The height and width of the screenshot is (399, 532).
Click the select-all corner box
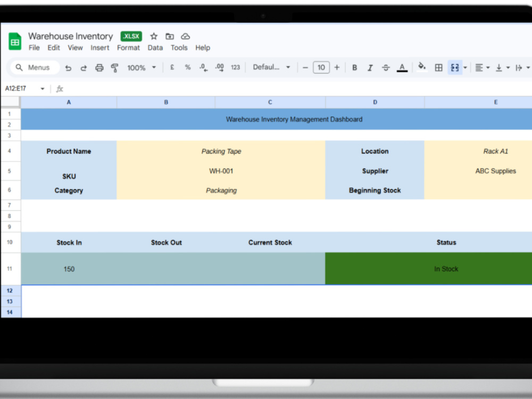coord(10,102)
